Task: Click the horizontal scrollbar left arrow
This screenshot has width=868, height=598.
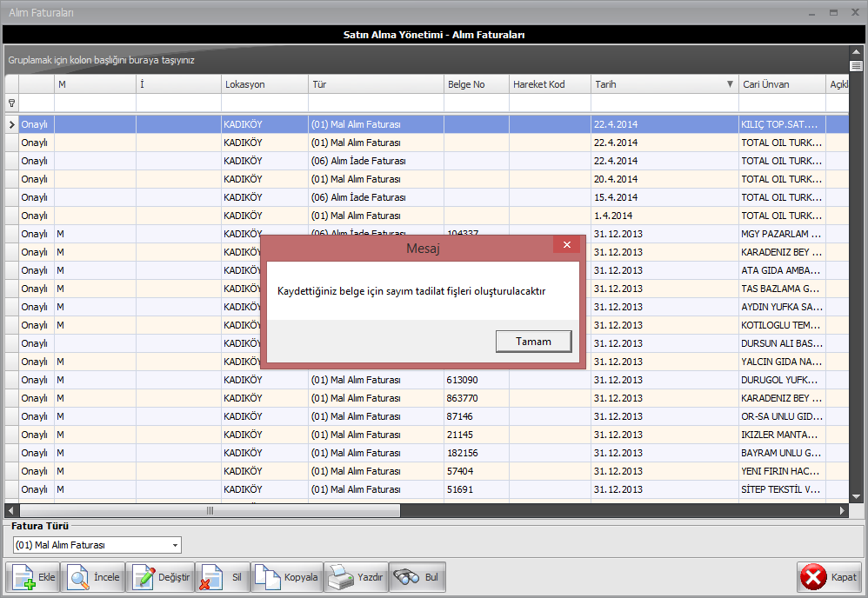Action: (x=11, y=510)
